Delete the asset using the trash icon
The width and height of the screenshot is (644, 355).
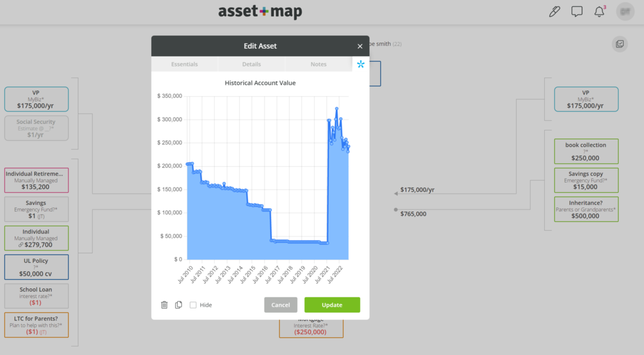tap(164, 305)
